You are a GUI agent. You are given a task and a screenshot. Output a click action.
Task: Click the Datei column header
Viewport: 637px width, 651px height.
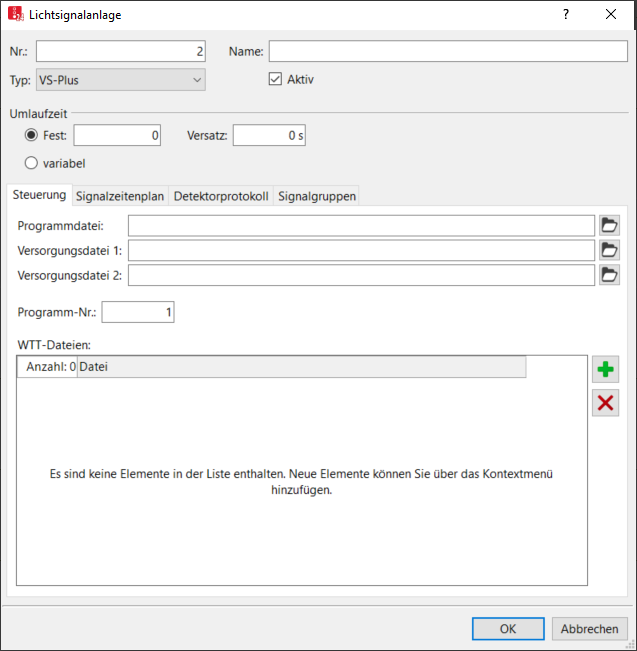(300, 367)
